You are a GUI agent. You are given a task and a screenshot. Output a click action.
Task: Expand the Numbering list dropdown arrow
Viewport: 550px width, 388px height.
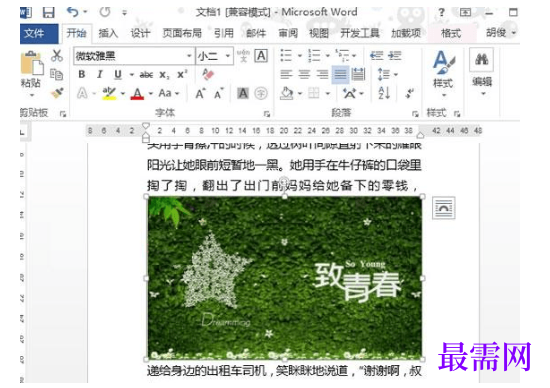tap(328, 55)
